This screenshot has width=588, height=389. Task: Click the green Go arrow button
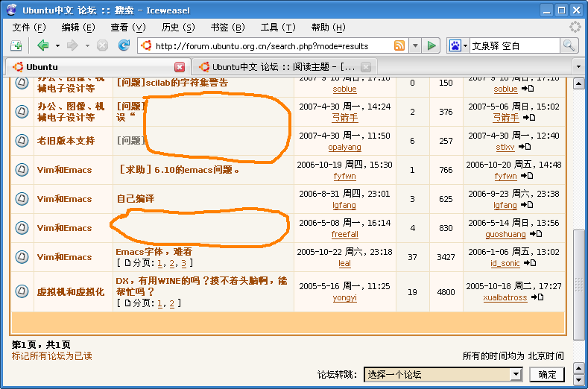tap(431, 46)
